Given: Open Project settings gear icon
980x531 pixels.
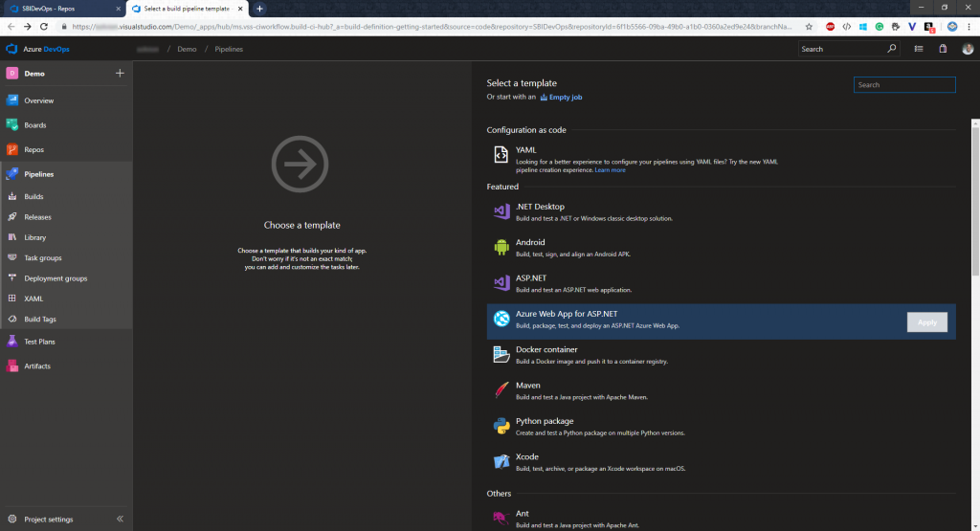Looking at the screenshot, I should [11, 519].
